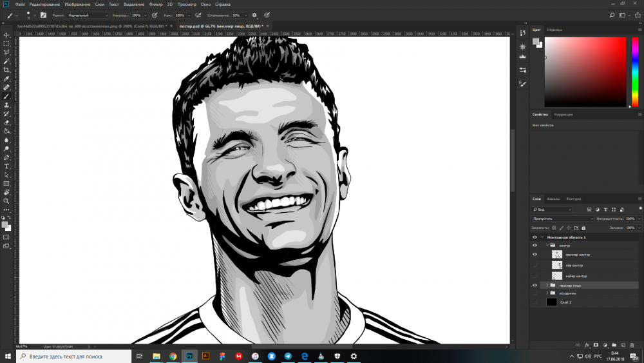Select the Clone Stamp tool
Image resolution: width=644 pixels, height=363 pixels.
[6, 105]
